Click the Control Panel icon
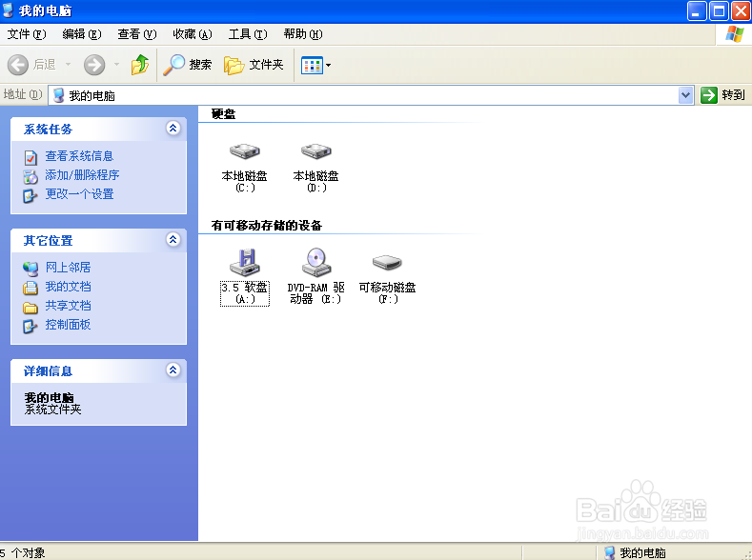Image resolution: width=752 pixels, height=560 pixels. click(x=30, y=327)
